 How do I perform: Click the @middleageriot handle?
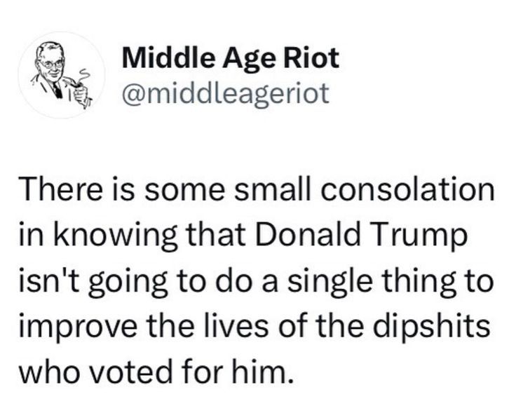click(225, 93)
